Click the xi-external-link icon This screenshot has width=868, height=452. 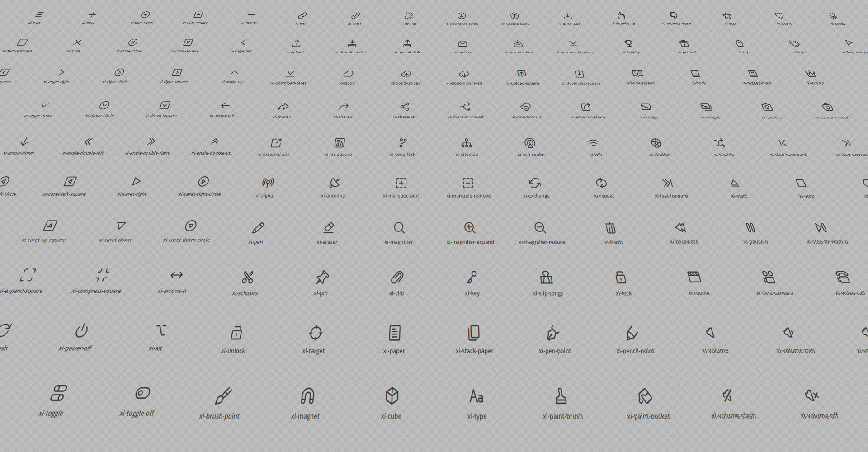coord(276,143)
